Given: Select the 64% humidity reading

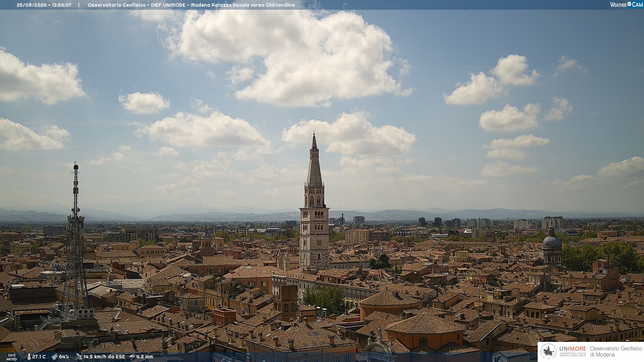Looking at the screenshot, I should [x=64, y=357].
